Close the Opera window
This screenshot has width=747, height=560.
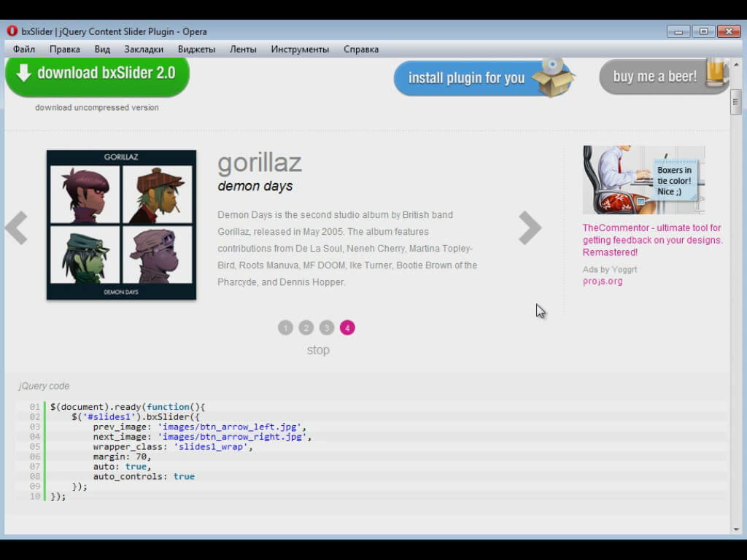tap(729, 31)
